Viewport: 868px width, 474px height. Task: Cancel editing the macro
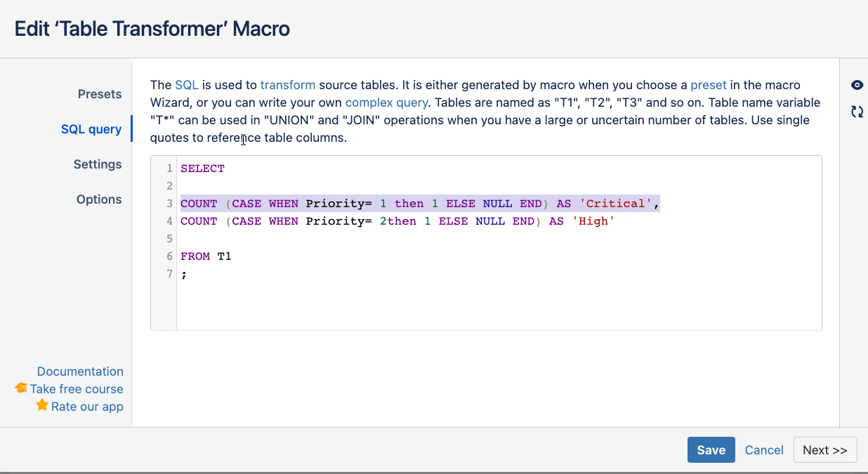point(764,449)
